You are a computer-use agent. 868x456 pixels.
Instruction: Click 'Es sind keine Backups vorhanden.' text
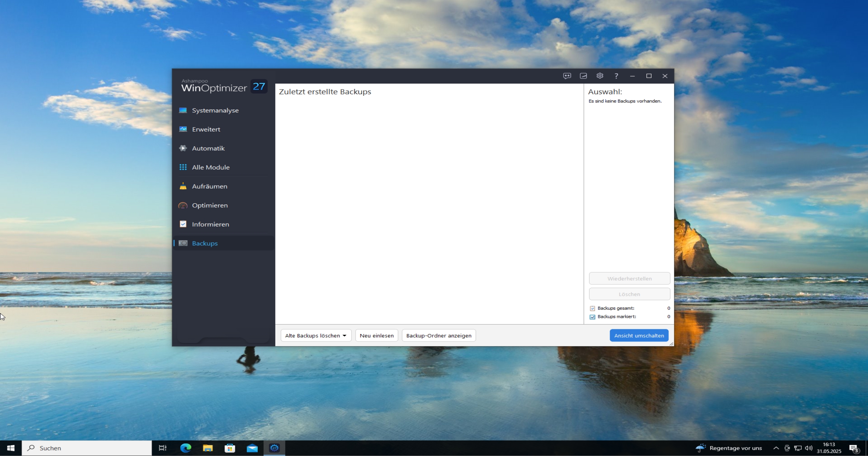pyautogui.click(x=625, y=101)
